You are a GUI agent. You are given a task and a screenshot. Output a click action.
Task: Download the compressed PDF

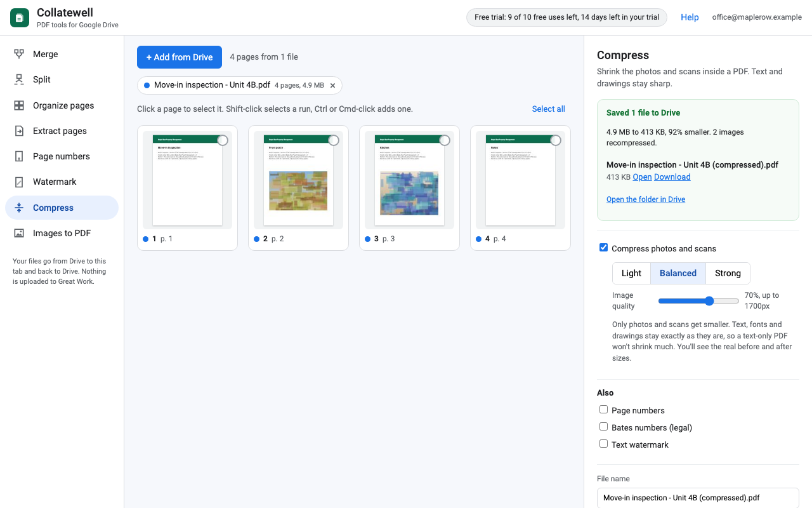(x=672, y=177)
